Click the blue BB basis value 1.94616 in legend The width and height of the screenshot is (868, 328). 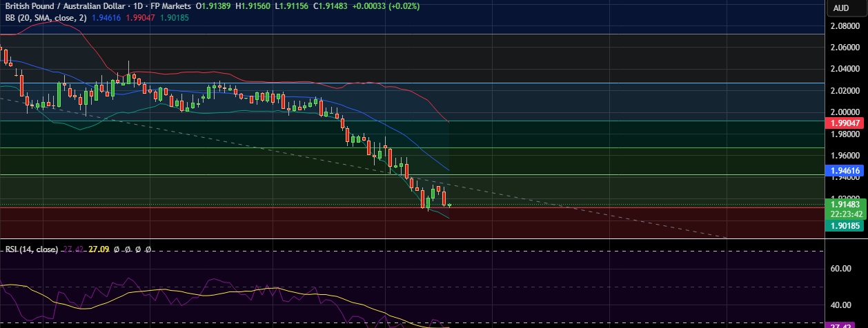[x=106, y=17]
